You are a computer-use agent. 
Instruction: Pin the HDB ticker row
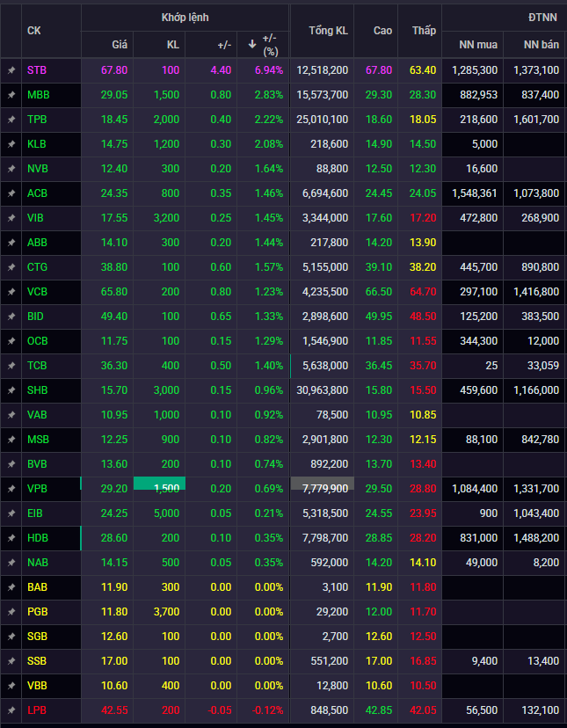tap(11, 537)
